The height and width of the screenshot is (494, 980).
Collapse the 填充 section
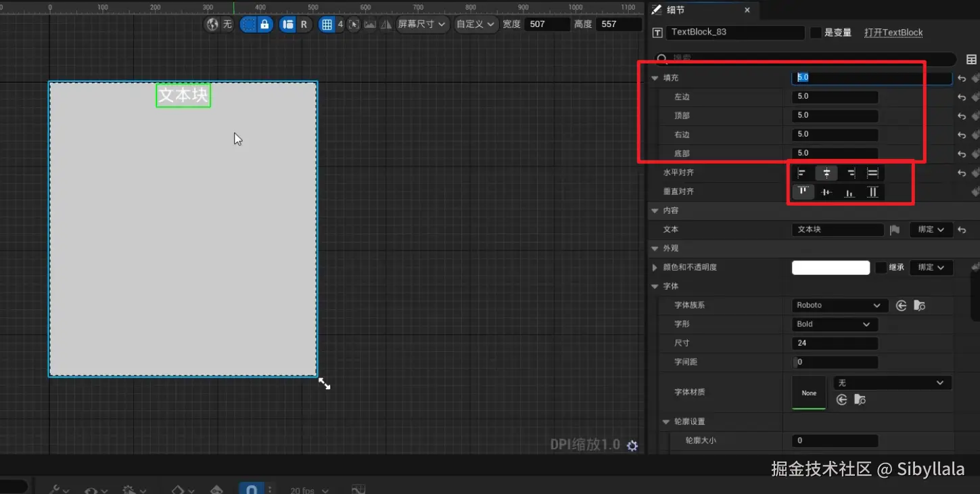pos(655,78)
